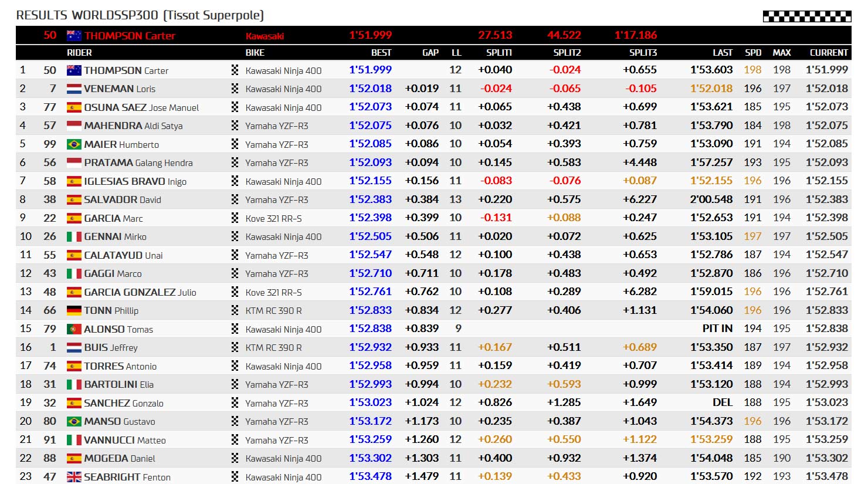Screen dimensions: 868x484
Task: Click the last lap time '2'00.548'
Action: coord(711,199)
